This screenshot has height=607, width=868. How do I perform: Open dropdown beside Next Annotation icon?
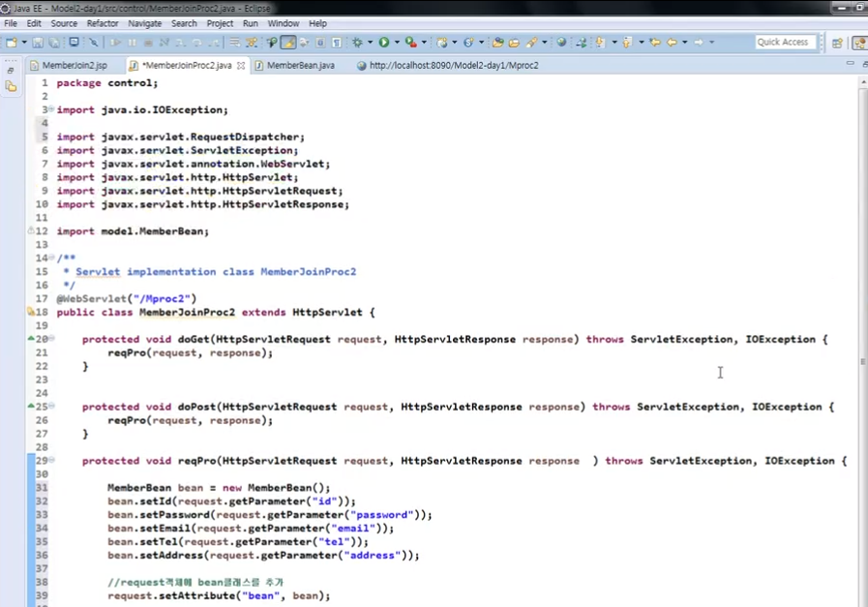614,42
